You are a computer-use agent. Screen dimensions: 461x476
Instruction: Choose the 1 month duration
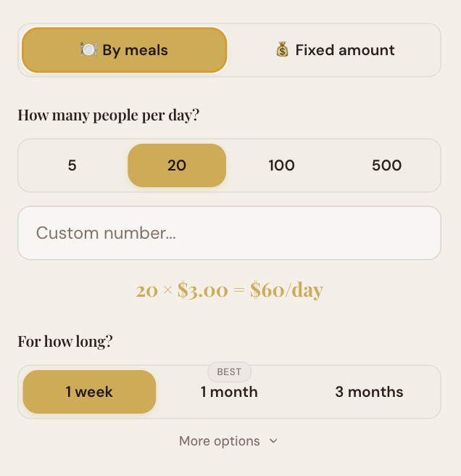(x=229, y=392)
